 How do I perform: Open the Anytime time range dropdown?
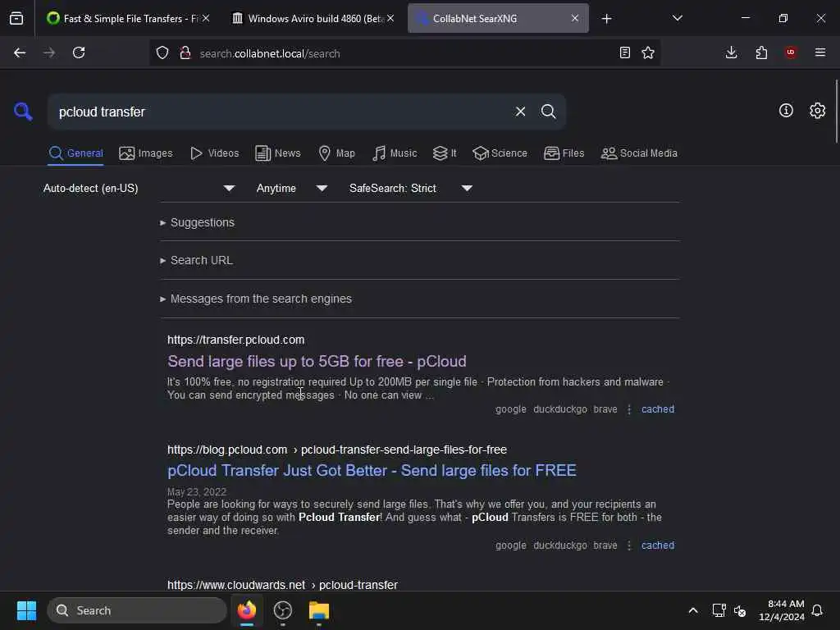pos(292,188)
